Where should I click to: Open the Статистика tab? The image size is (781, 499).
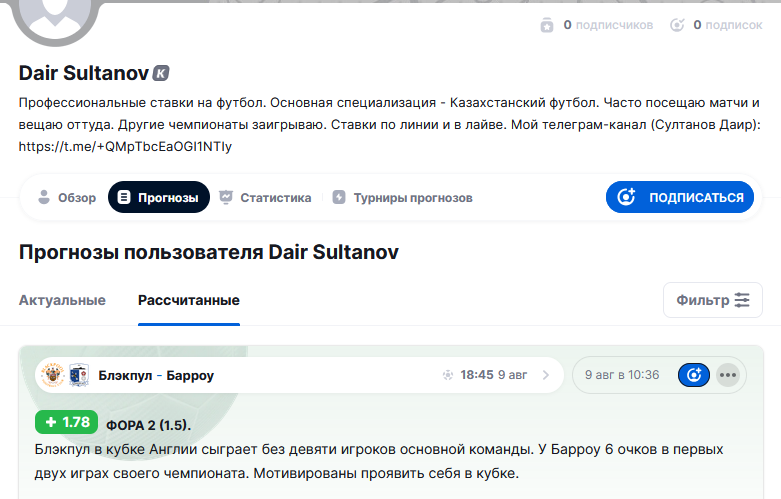click(265, 198)
